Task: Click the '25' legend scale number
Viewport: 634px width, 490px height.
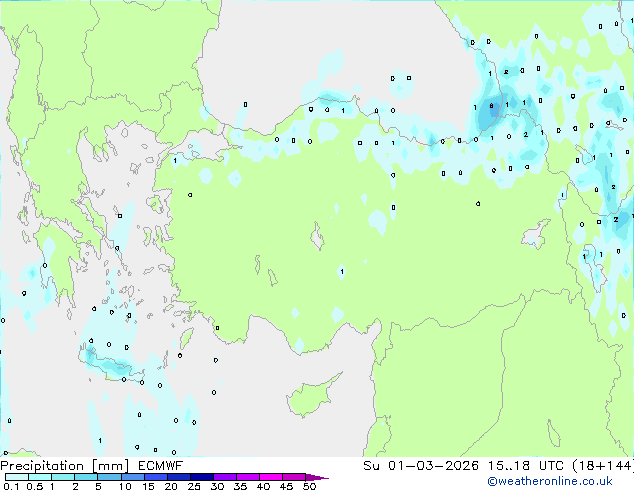Action: (x=194, y=486)
